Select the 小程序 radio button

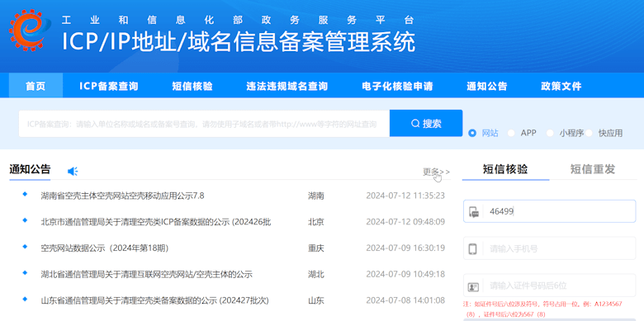pos(550,133)
